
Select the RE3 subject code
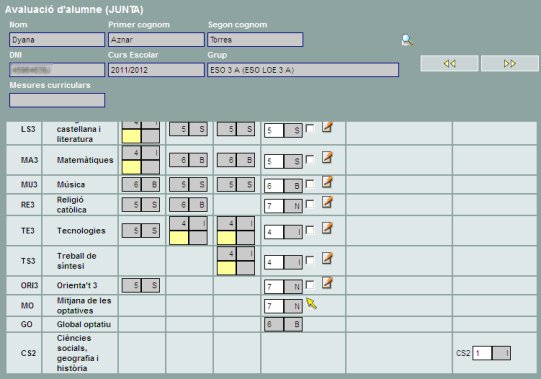(28, 205)
